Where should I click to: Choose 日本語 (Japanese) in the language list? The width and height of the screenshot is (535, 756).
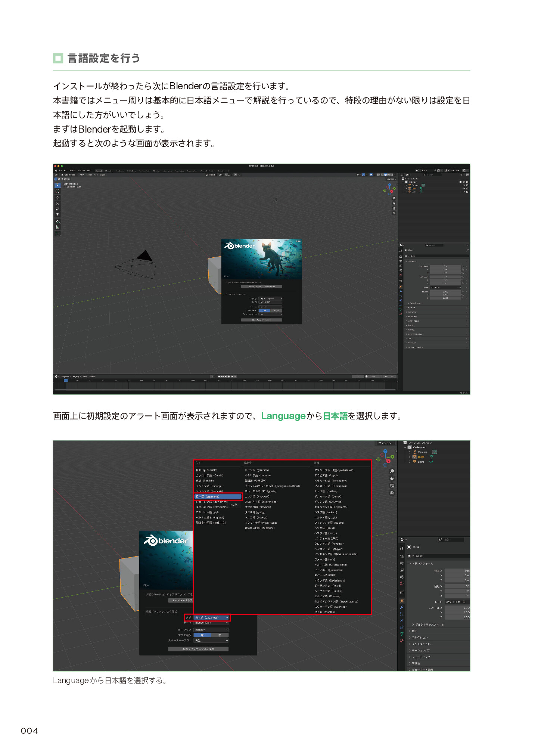[218, 496]
